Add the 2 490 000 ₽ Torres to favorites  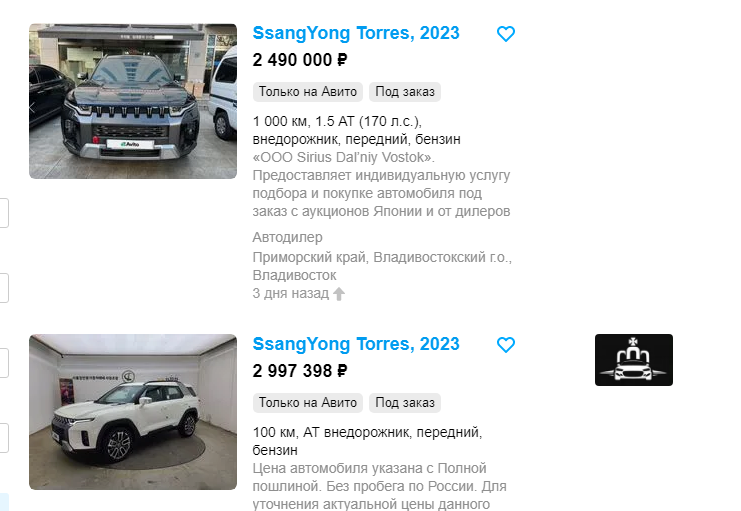click(506, 34)
